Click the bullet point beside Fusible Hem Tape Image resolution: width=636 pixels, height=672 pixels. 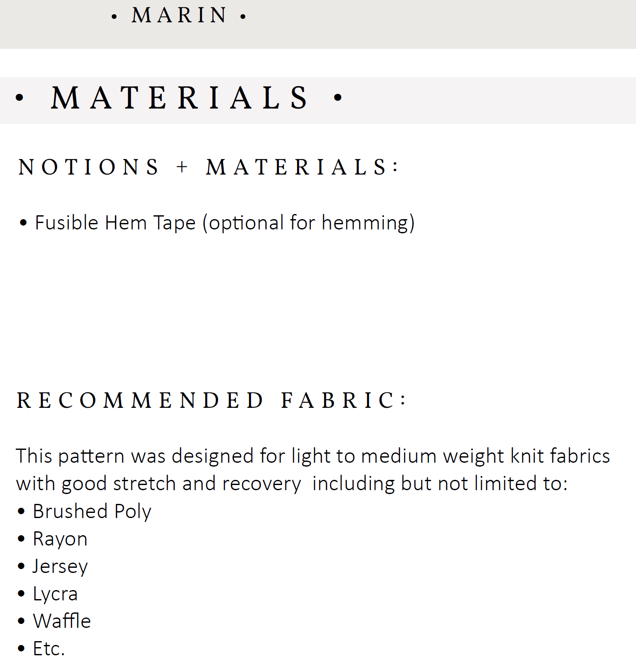(x=23, y=223)
